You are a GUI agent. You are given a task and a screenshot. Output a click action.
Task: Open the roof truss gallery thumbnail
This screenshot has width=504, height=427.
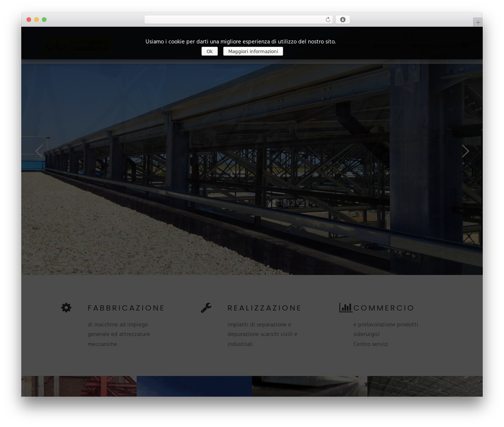click(x=425, y=386)
